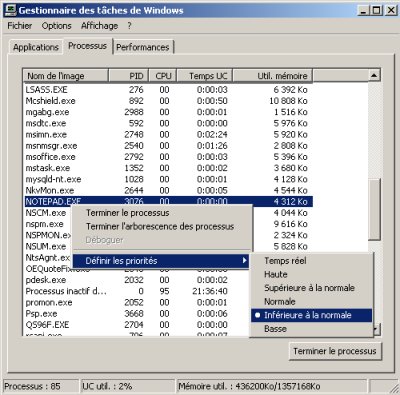Select Inférieure à la normale priority
This screenshot has height=395, width=400.
312,315
